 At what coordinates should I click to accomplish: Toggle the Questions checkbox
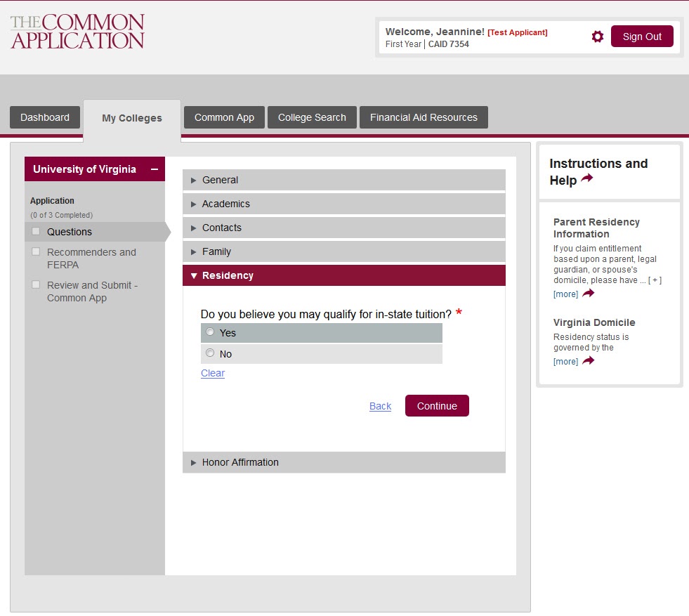[x=36, y=231]
